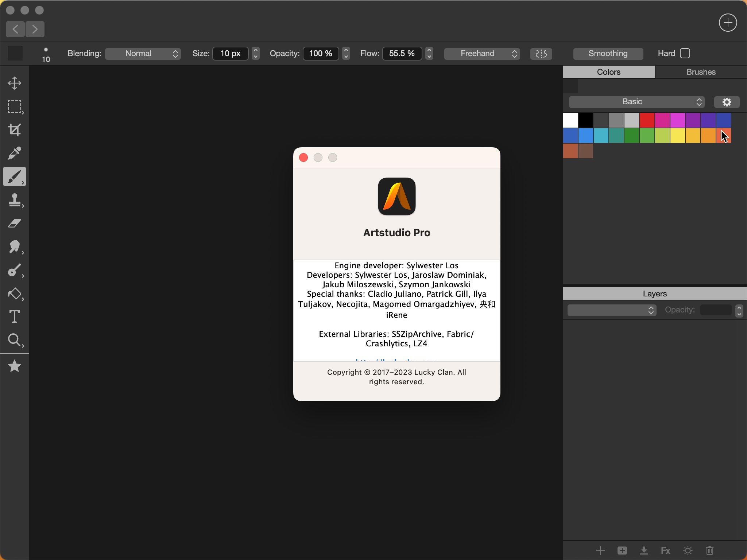
Task: Select the Clone Stamp tool
Action: pyautogui.click(x=15, y=200)
